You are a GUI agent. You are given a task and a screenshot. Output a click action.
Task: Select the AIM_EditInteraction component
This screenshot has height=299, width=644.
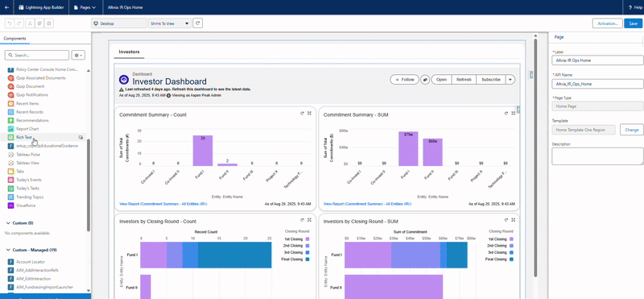click(33, 279)
